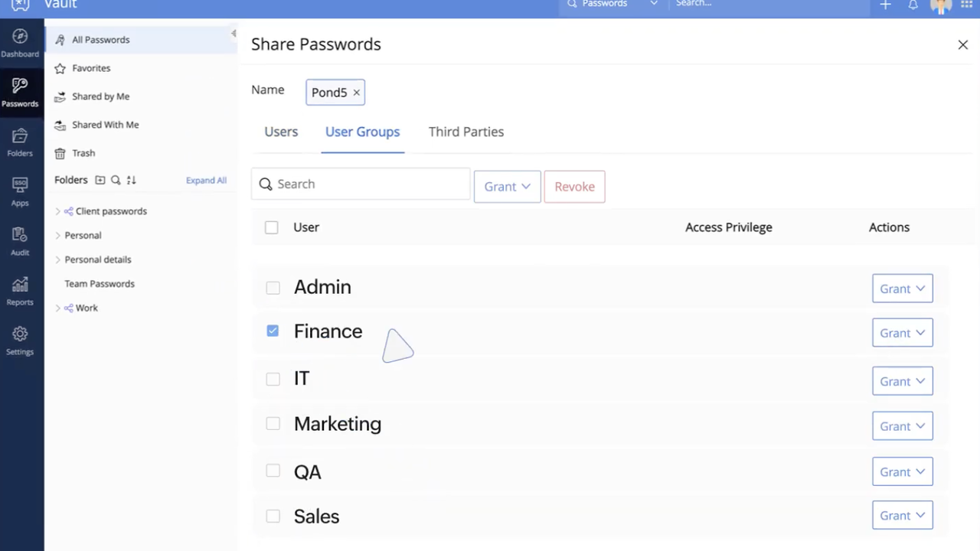Click the Revoke button
Image resolution: width=980 pixels, height=551 pixels.
tap(574, 186)
